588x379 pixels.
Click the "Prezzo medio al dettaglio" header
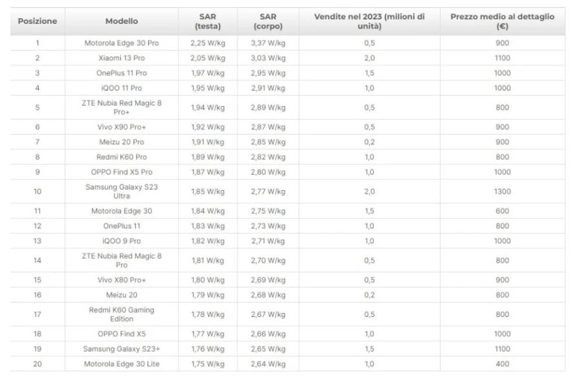(x=502, y=21)
